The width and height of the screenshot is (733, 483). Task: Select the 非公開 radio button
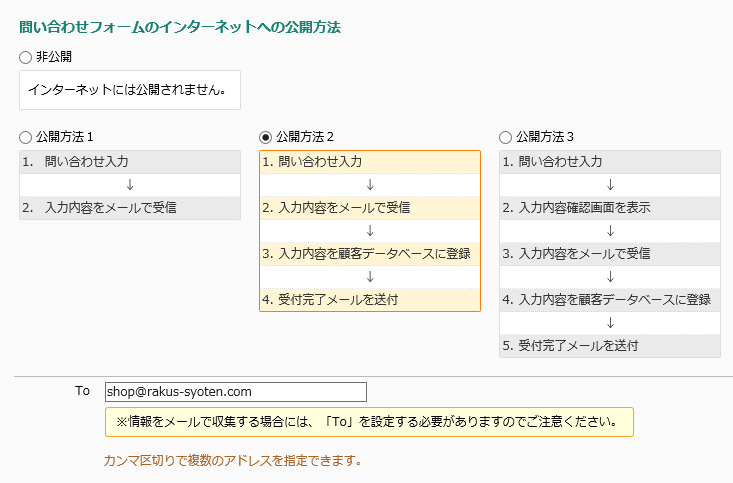[x=25, y=58]
